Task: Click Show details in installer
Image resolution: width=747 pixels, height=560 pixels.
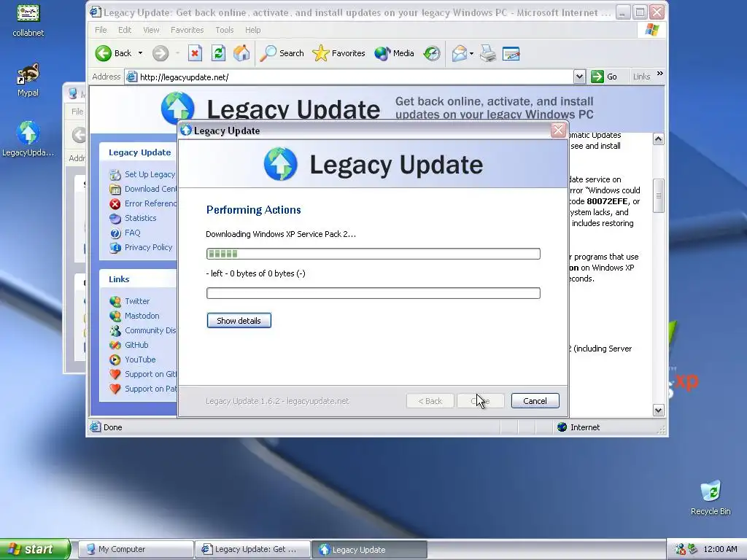Action: (x=239, y=321)
